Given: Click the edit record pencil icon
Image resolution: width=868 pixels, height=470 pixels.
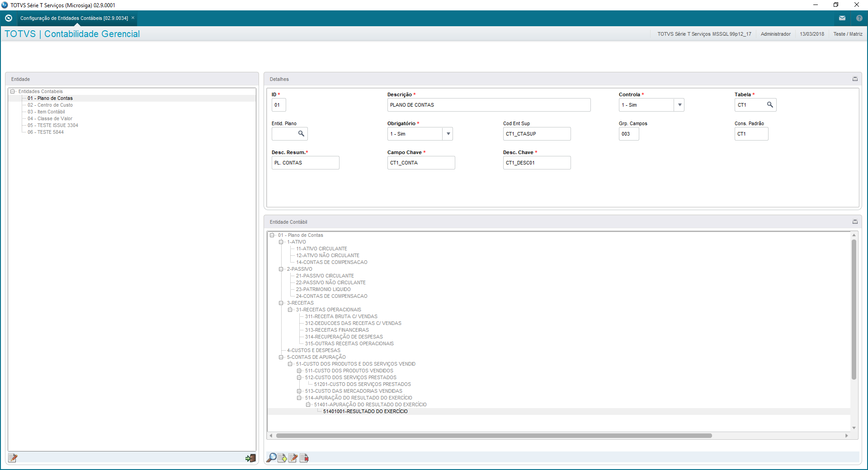Looking at the screenshot, I should pyautogui.click(x=293, y=458).
